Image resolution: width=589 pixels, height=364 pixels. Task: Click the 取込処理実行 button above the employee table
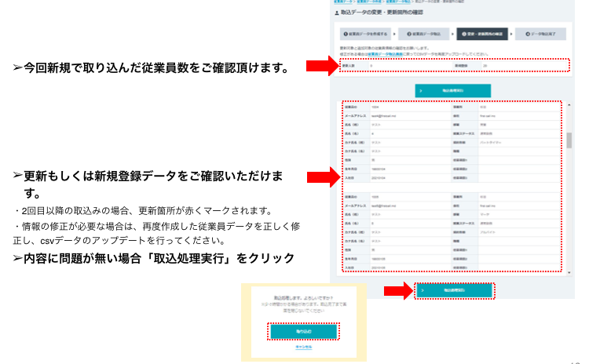pyautogui.click(x=452, y=90)
